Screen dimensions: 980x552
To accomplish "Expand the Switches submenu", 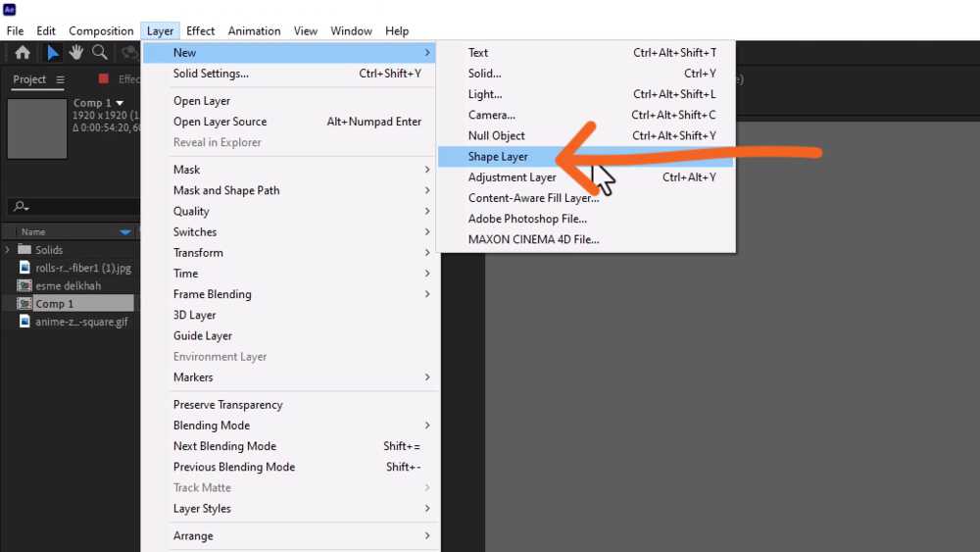I will [x=427, y=231].
